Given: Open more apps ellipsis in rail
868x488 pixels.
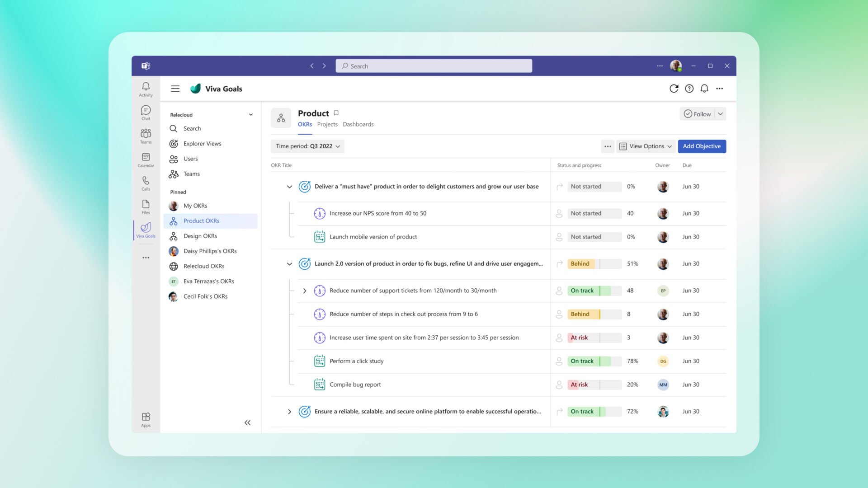Looking at the screenshot, I should point(146,258).
